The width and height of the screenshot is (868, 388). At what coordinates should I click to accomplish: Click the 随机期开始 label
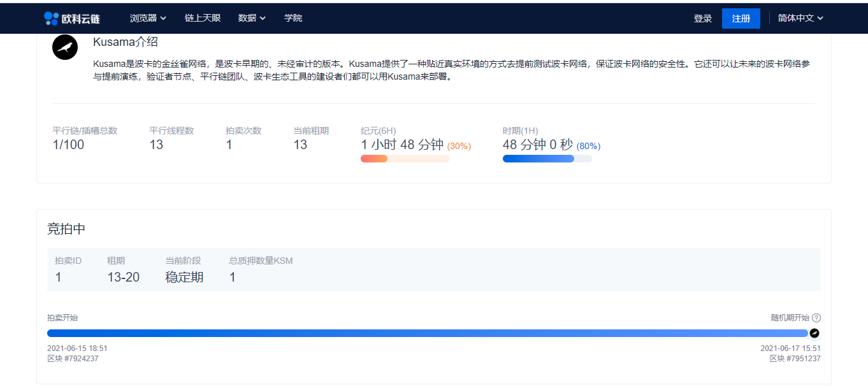[x=790, y=318]
